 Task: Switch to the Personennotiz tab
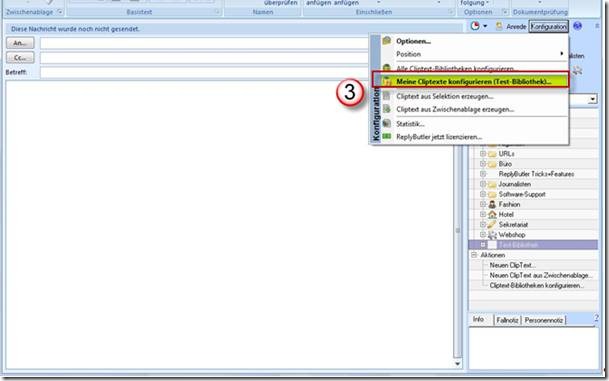pos(543,320)
